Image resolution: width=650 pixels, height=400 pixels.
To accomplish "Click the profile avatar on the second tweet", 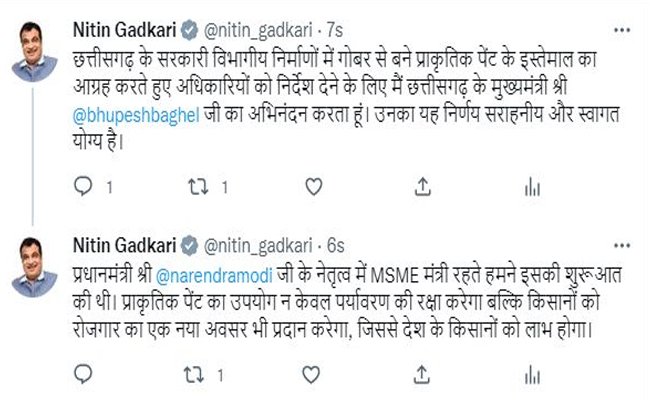I will [x=35, y=268].
